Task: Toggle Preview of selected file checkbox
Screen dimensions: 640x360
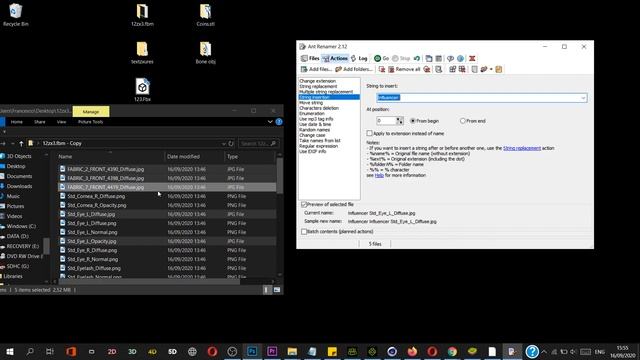Action: click(303, 204)
